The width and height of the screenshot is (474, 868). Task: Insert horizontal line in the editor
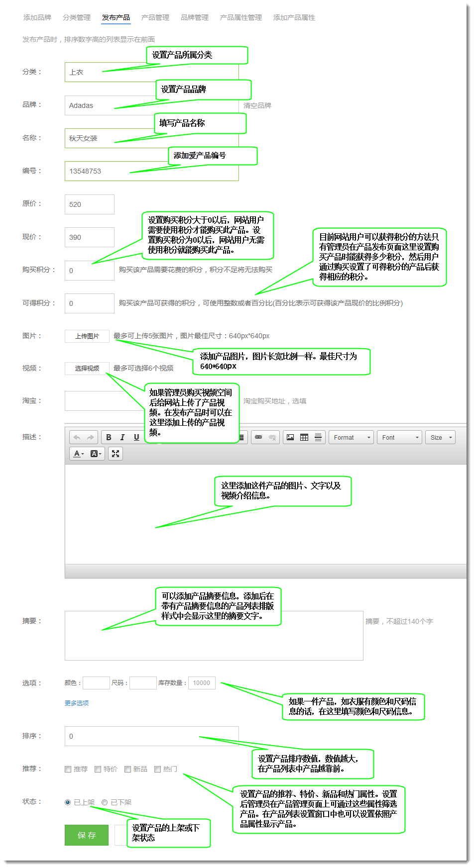318,437
